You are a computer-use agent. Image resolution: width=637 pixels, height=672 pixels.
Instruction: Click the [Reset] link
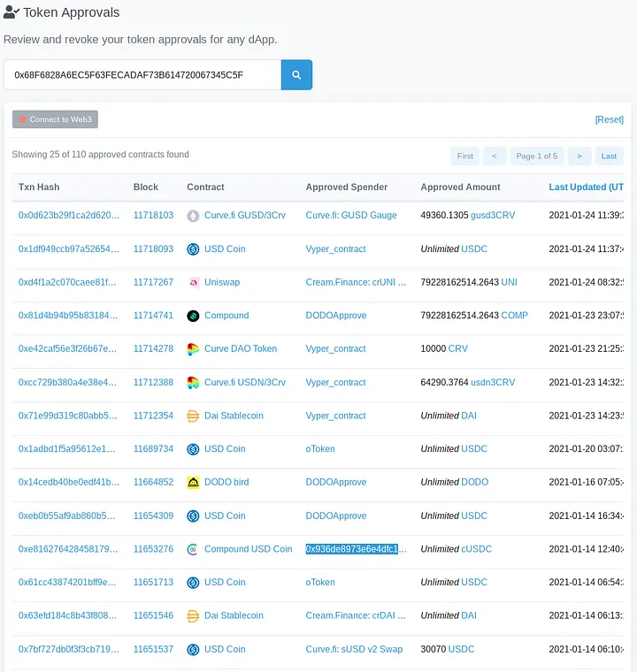[x=609, y=119]
